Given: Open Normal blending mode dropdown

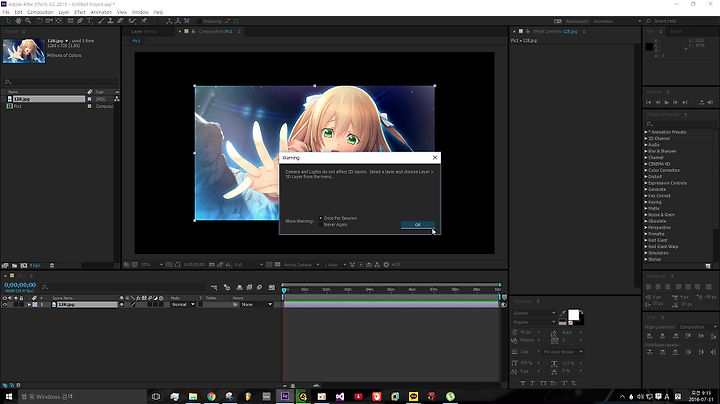Looking at the screenshot, I should [x=183, y=304].
